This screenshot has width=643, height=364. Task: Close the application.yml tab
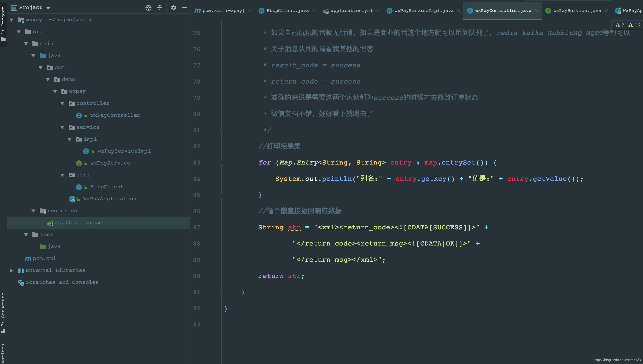(378, 10)
